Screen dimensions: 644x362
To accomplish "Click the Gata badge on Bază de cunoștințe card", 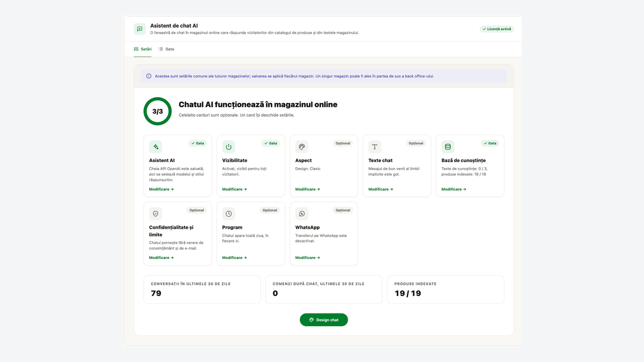I will [x=490, y=143].
